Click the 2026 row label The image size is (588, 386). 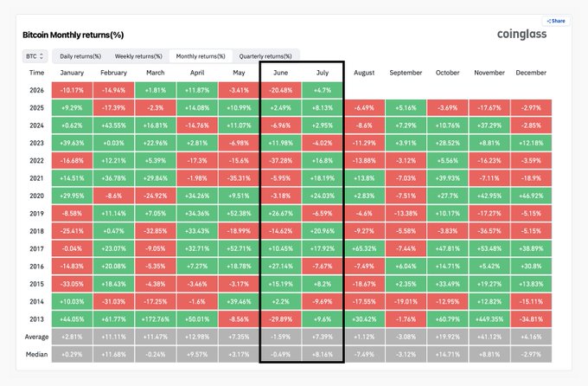[36, 90]
